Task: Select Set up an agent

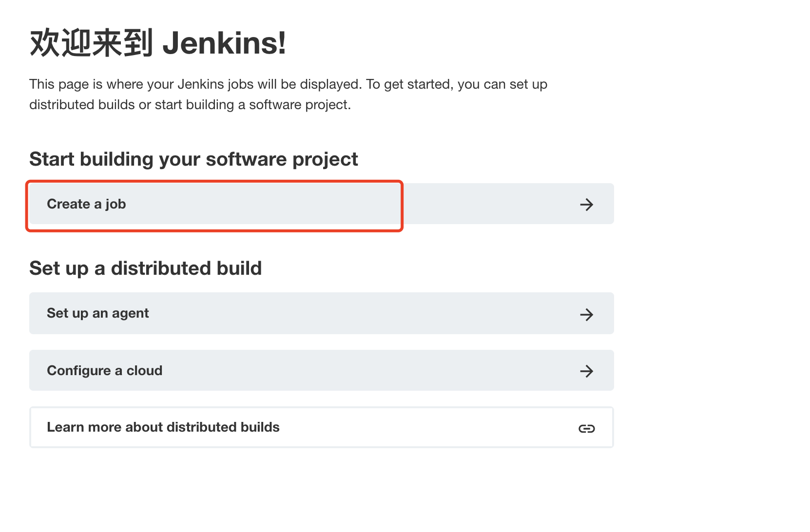Action: pyautogui.click(x=321, y=313)
